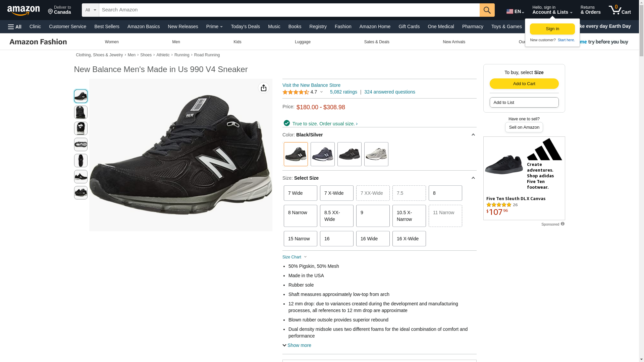644x362 pixels.
Task: Select the grey sneaker color swatch
Action: pyautogui.click(x=376, y=154)
